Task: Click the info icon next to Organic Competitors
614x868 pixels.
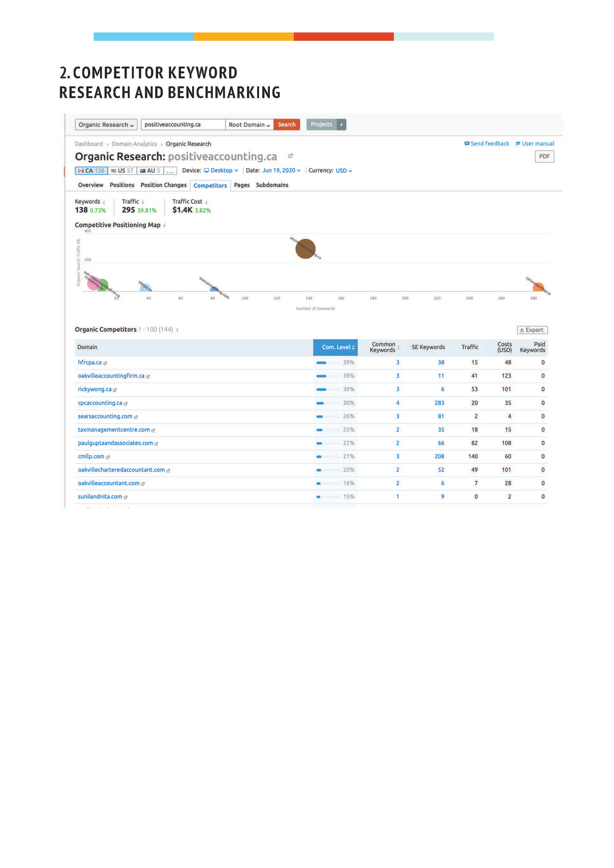Action: [x=177, y=330]
